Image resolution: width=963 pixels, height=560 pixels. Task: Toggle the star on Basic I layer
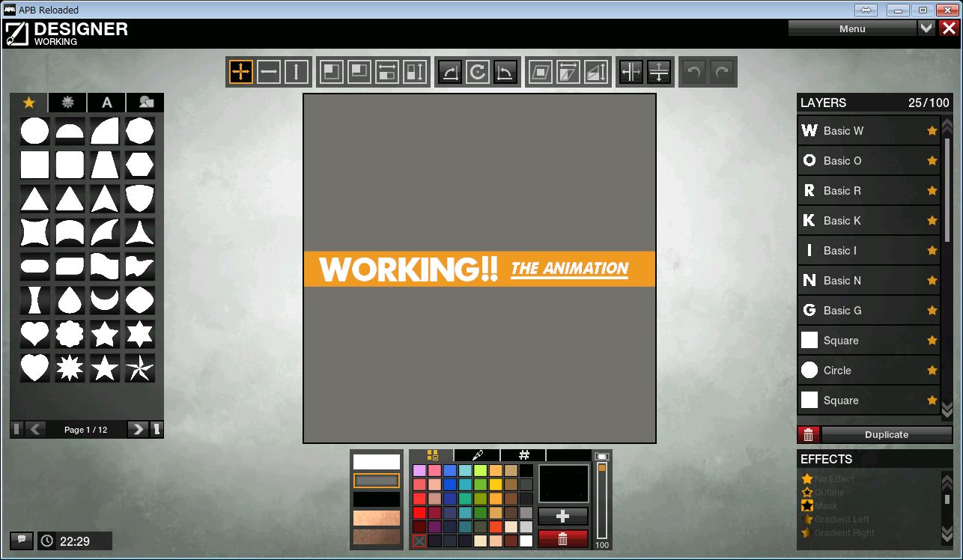[932, 251]
